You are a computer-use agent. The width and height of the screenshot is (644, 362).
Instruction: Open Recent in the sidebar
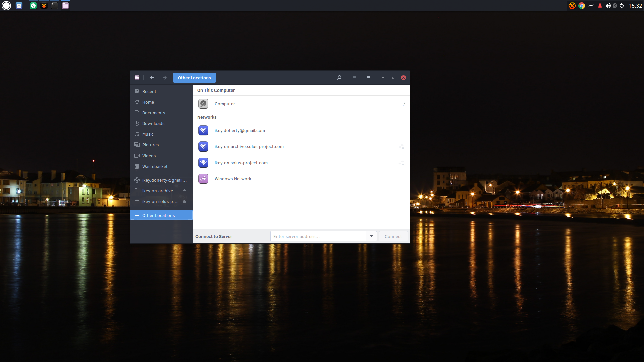[161, 91]
